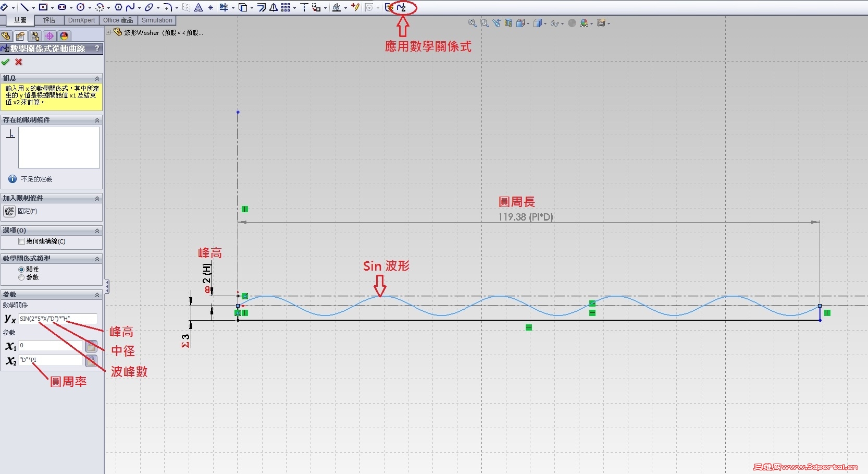Click the Yx equation input field
The image size is (868, 474).
[x=58, y=319]
